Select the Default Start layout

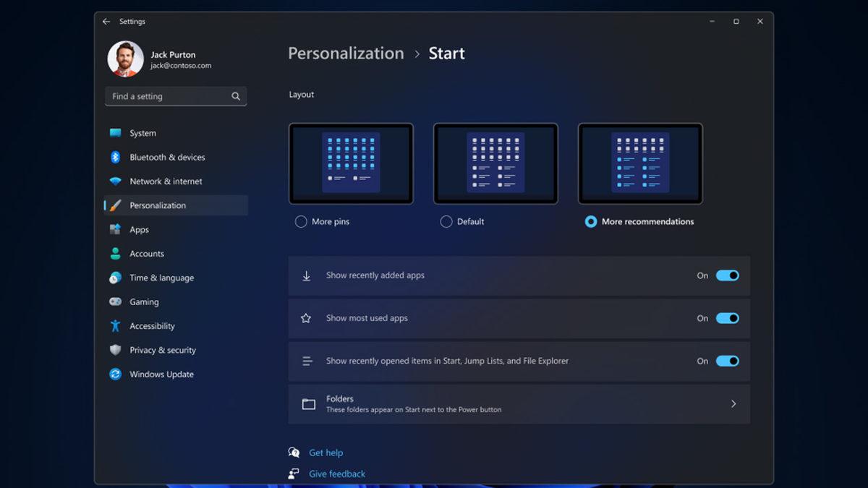click(x=446, y=221)
